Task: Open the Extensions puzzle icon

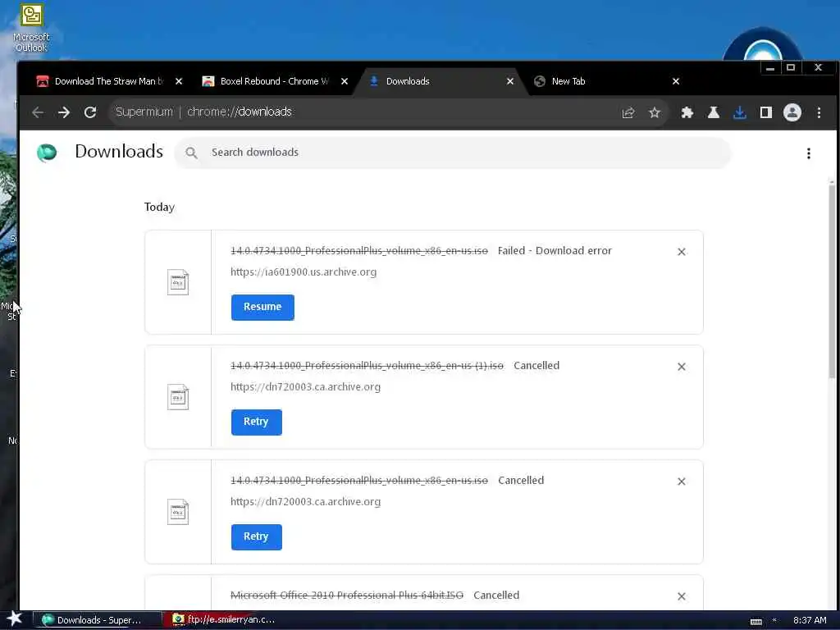Action: 687,112
